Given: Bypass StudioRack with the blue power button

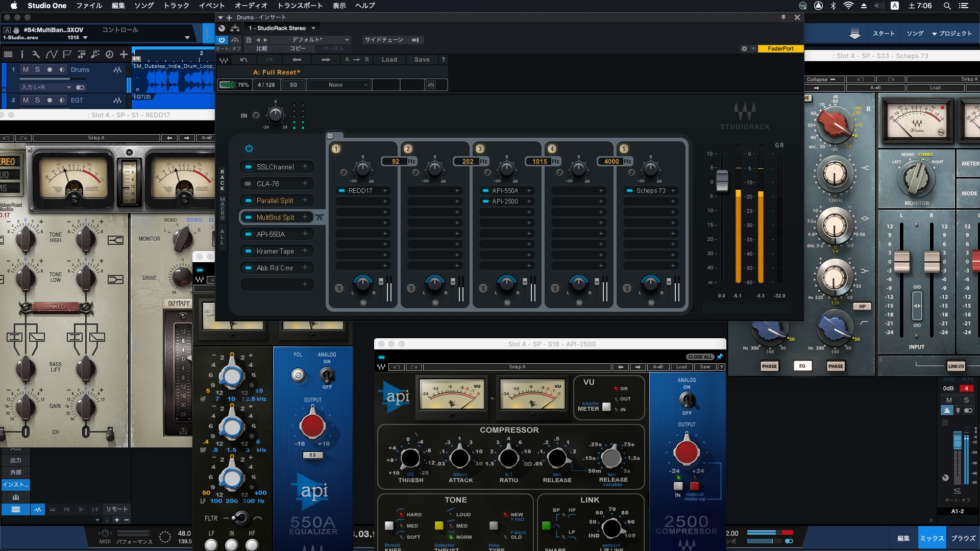Looking at the screenshot, I should 222,40.
